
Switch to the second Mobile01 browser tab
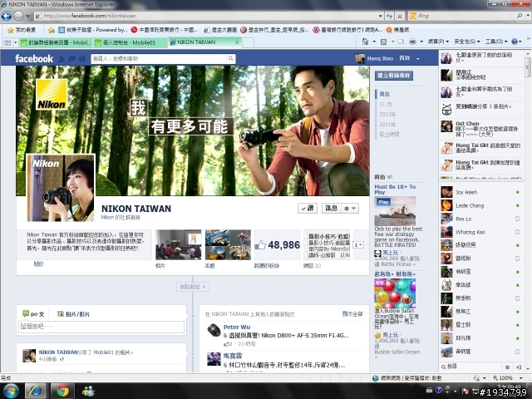coord(131,42)
